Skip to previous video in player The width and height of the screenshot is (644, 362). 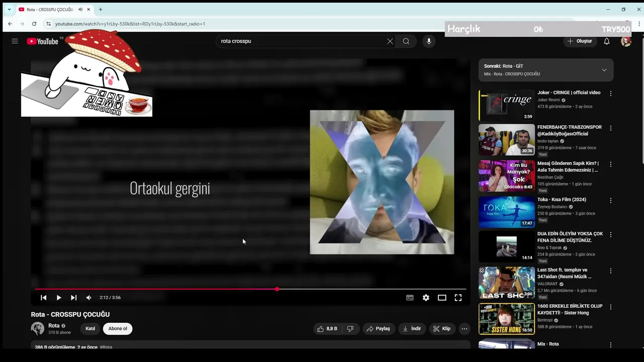point(44,298)
